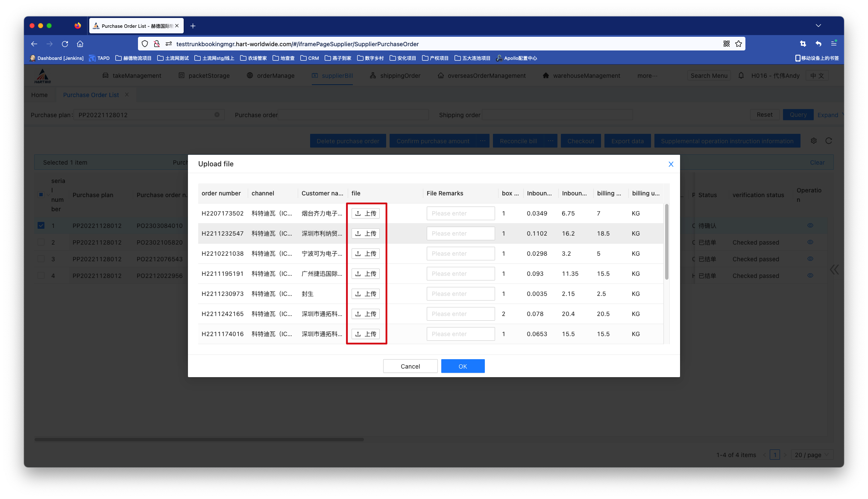This screenshot has width=868, height=499.
Task: Click the table refresh icon
Action: click(x=829, y=141)
